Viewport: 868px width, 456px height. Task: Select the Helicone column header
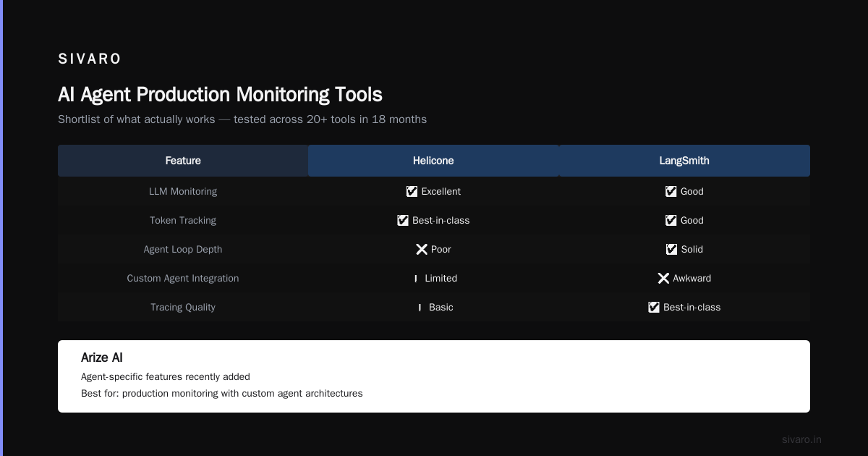click(433, 161)
